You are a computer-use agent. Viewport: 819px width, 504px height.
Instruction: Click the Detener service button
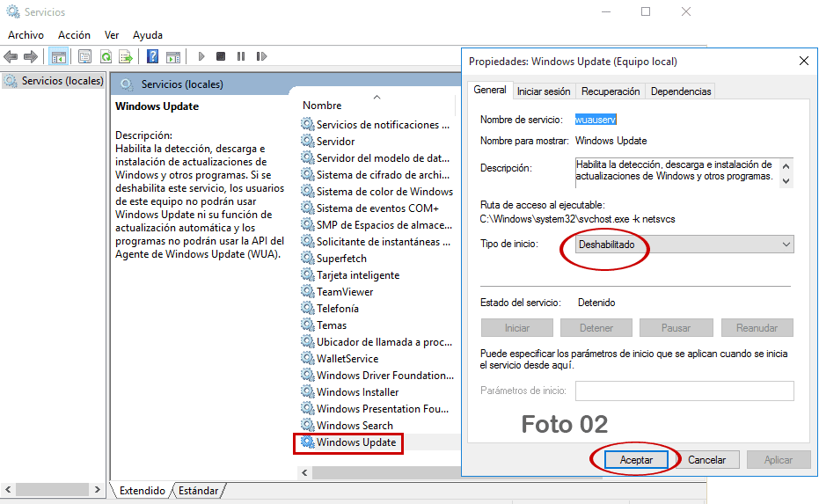click(596, 328)
